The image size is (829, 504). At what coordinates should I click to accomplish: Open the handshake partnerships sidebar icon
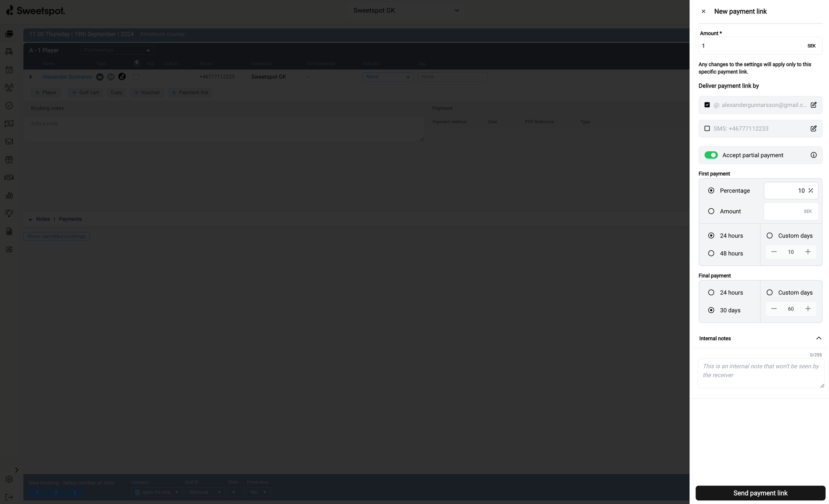(x=9, y=178)
